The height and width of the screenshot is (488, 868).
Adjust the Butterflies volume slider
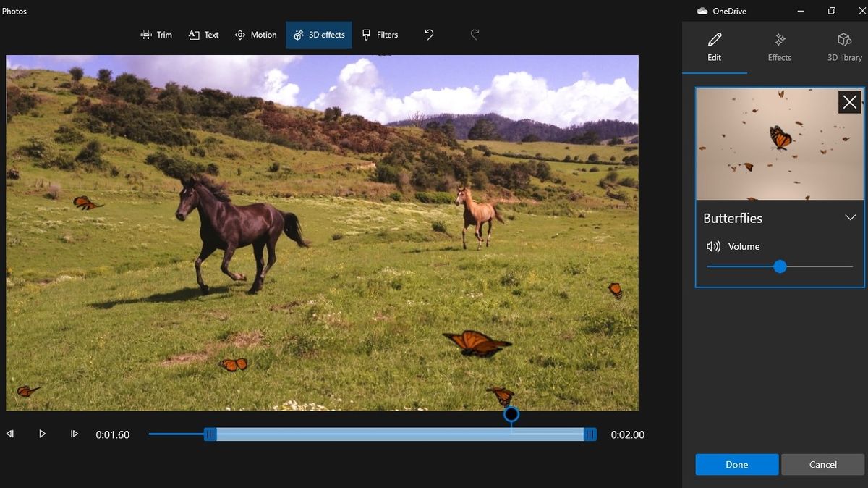click(780, 266)
